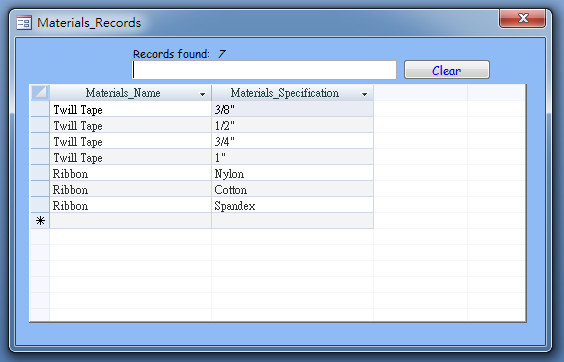Viewport: 564px width, 362px height.
Task: Click the Twill Tape cell in the 1/2" row
Action: 131,125
